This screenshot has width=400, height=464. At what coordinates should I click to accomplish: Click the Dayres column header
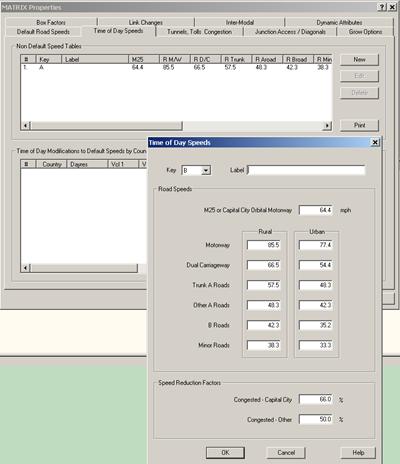pyautogui.click(x=87, y=164)
